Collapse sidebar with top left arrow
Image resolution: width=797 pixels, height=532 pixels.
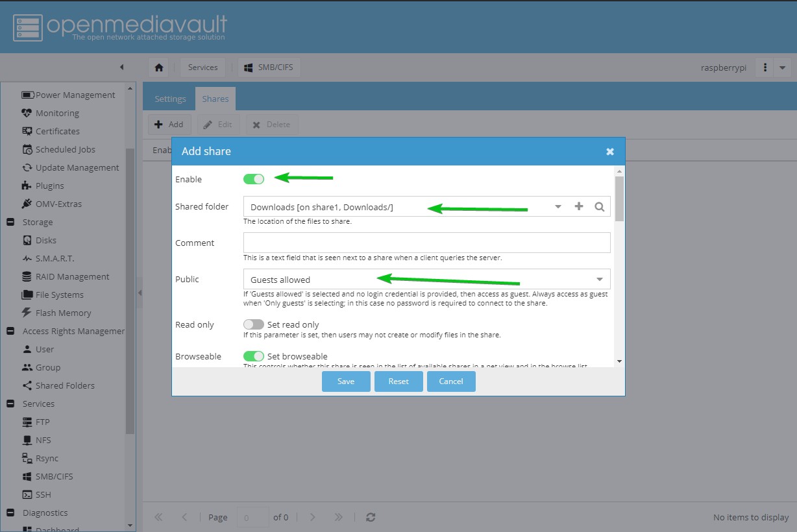coord(121,67)
